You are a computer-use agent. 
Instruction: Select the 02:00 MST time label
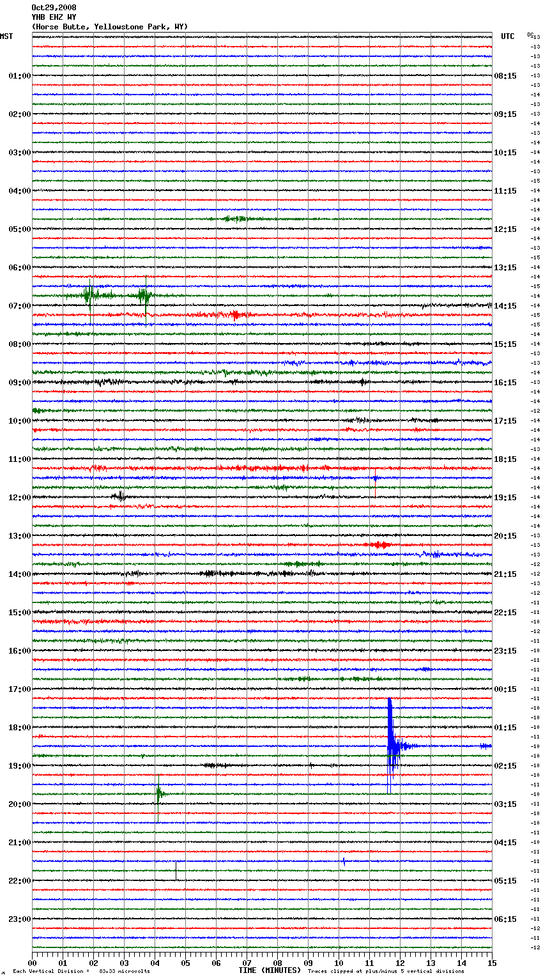pyautogui.click(x=20, y=114)
